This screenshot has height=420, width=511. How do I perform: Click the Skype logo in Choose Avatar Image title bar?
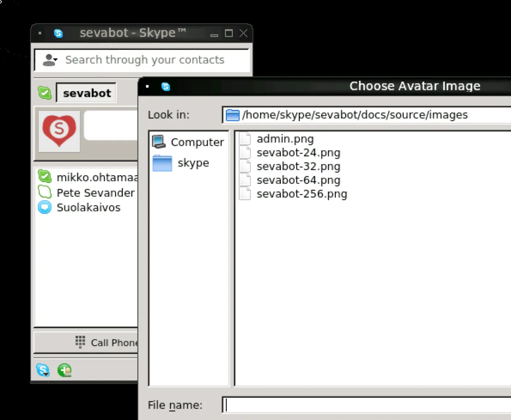pos(166,86)
